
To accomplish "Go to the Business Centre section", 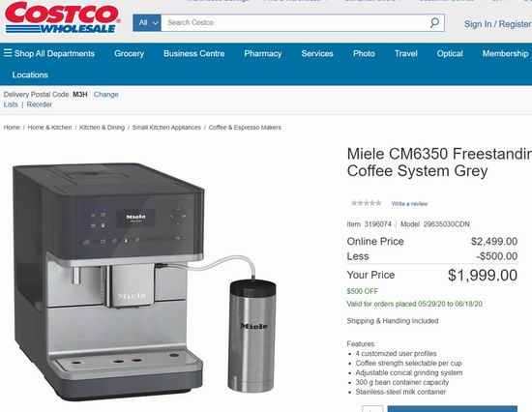I will click(x=193, y=53).
